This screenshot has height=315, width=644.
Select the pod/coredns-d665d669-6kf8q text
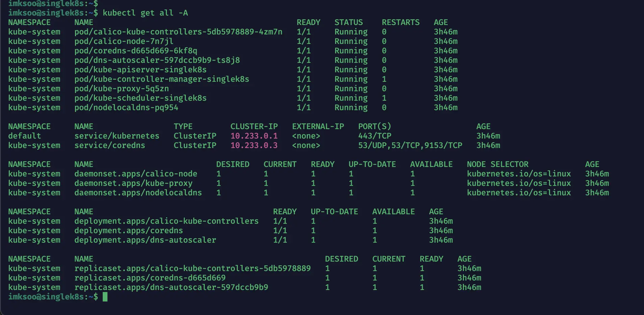click(135, 51)
